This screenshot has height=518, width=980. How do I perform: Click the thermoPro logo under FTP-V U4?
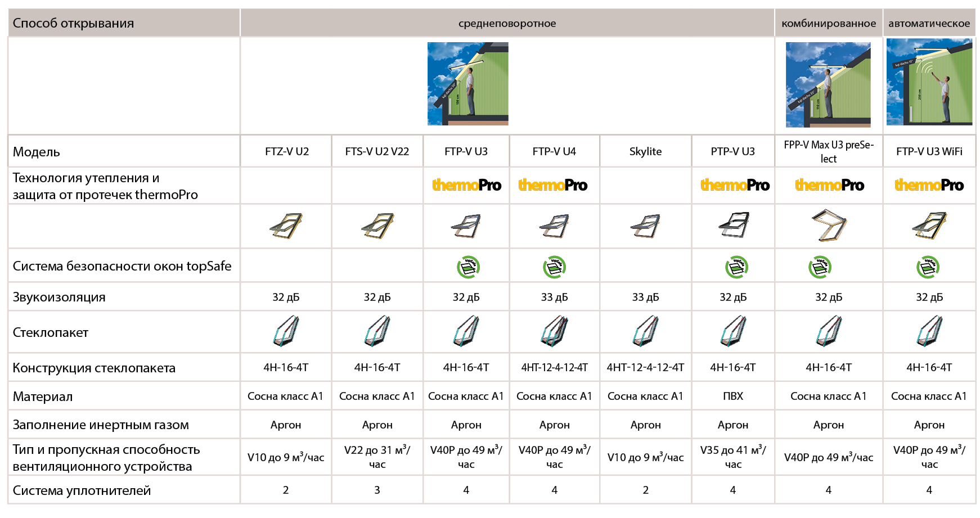(552, 185)
